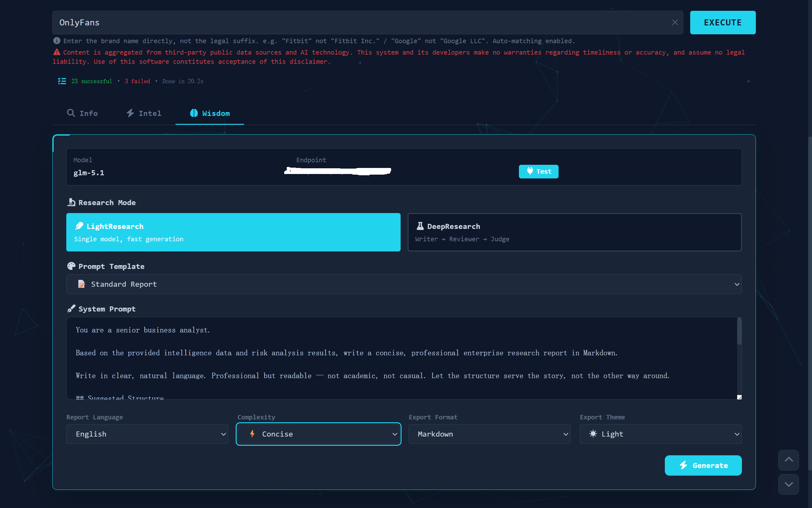
Task: Click the sun icon in Export Theme
Action: [593, 434]
